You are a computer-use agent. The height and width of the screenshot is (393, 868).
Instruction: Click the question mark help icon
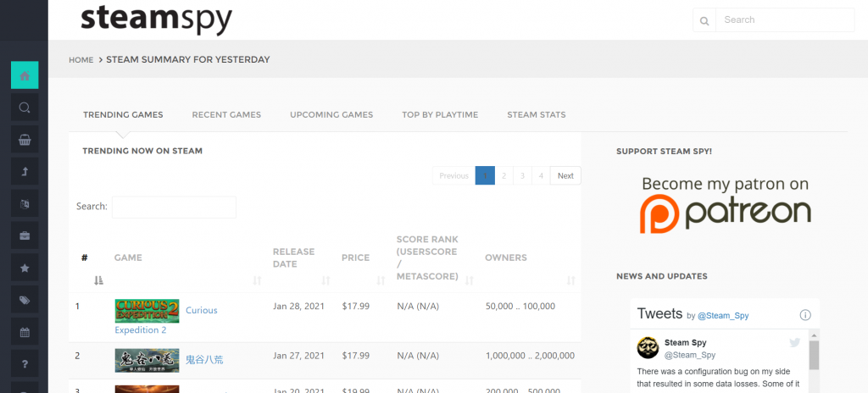[25, 363]
